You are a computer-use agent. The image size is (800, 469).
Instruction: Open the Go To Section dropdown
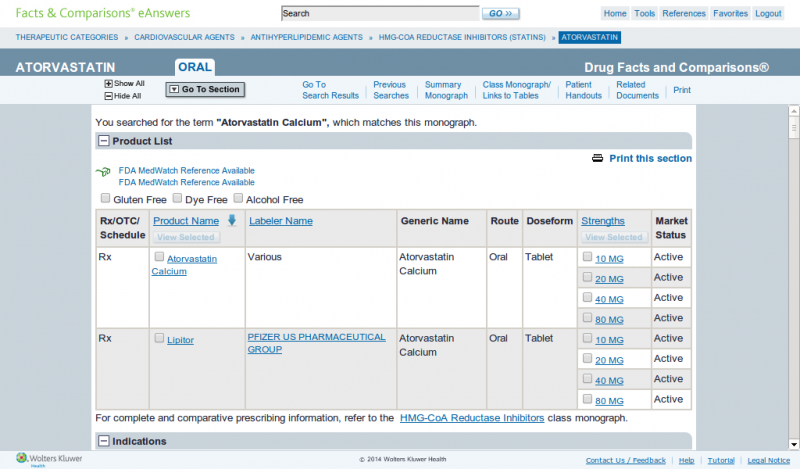(x=205, y=89)
